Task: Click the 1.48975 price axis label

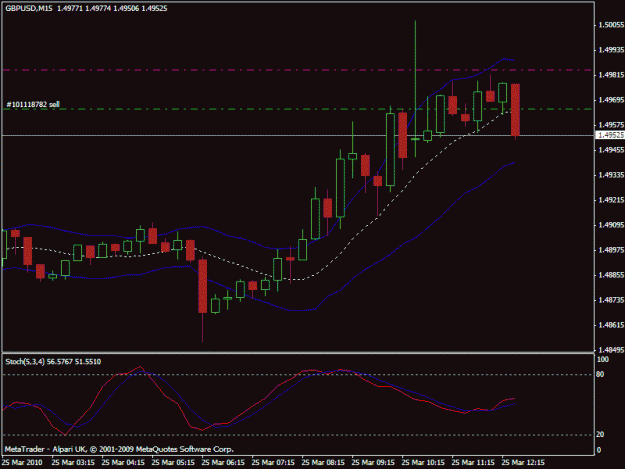Action: [611, 250]
